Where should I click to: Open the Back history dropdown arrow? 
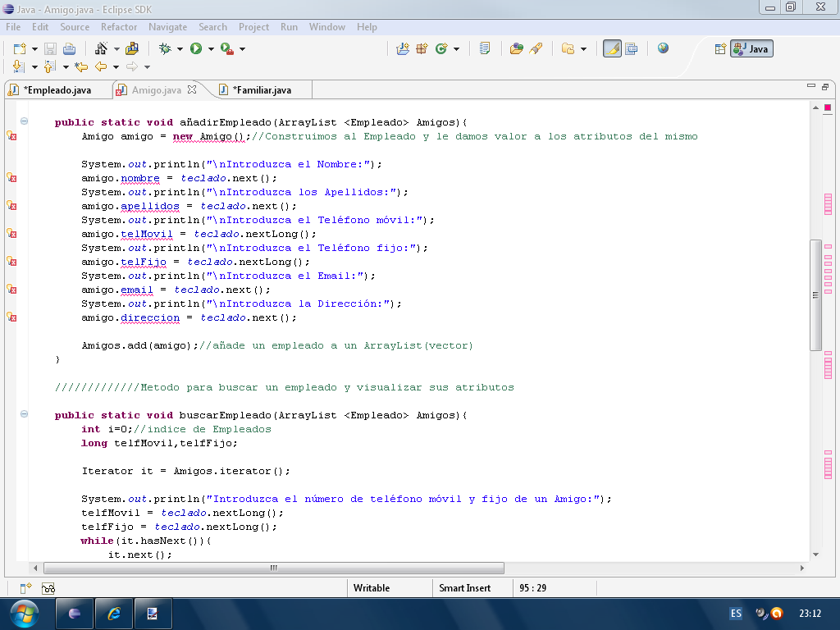click(x=116, y=67)
